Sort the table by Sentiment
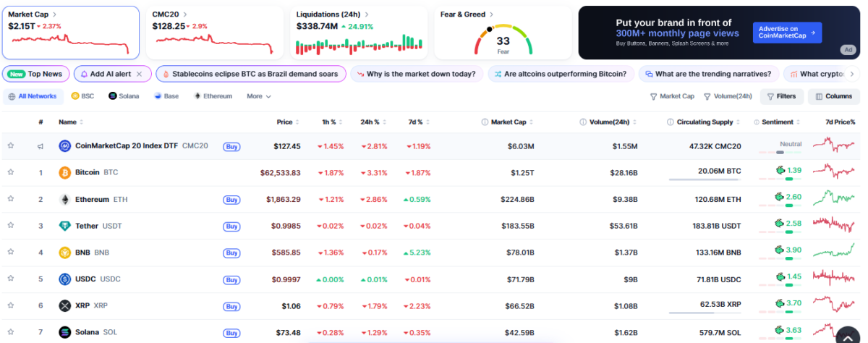Viewport: 868px width, 343px height. pyautogui.click(x=780, y=122)
